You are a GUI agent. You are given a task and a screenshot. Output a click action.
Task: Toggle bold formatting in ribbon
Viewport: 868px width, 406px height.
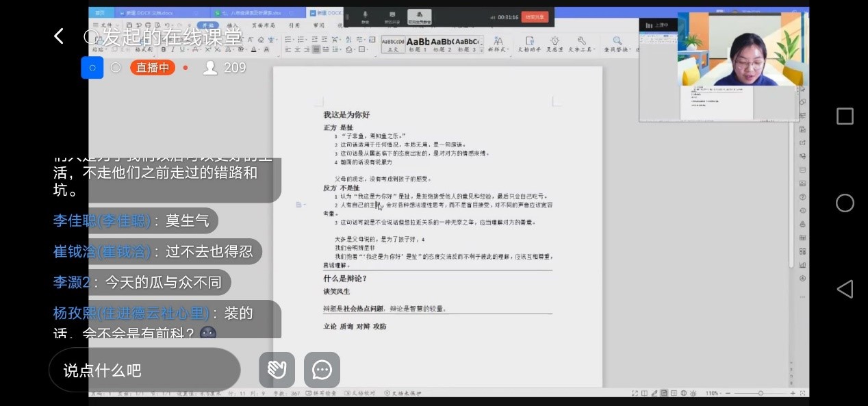(164, 49)
